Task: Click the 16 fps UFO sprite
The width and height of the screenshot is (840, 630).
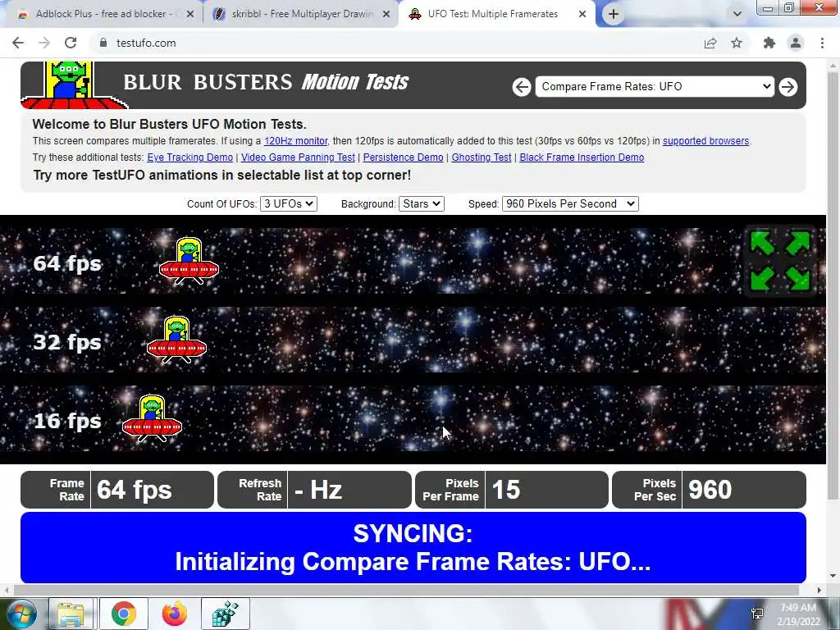Action: point(152,418)
